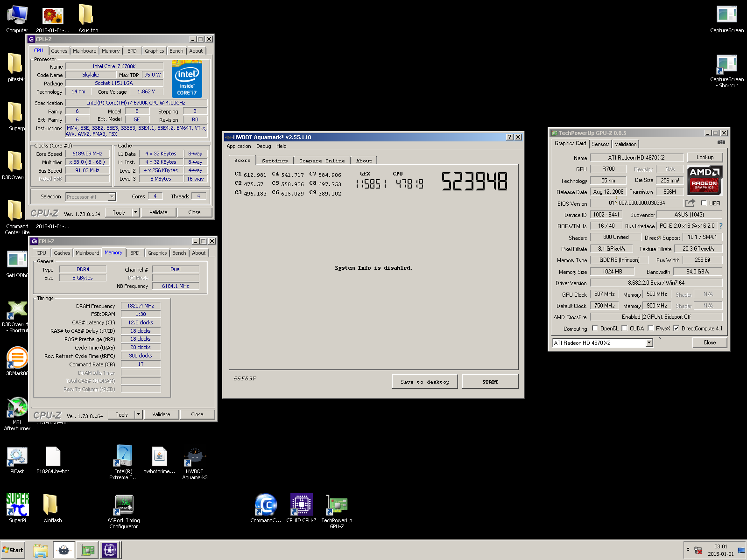Expand the Tools dropdown arrow in upper CPU-Z
The height and width of the screenshot is (560, 747).
tap(135, 212)
